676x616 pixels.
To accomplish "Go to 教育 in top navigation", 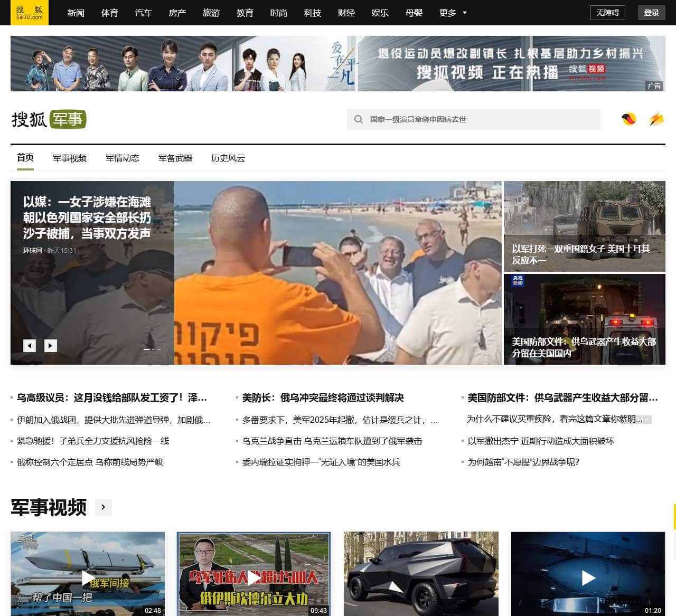I will pos(245,13).
